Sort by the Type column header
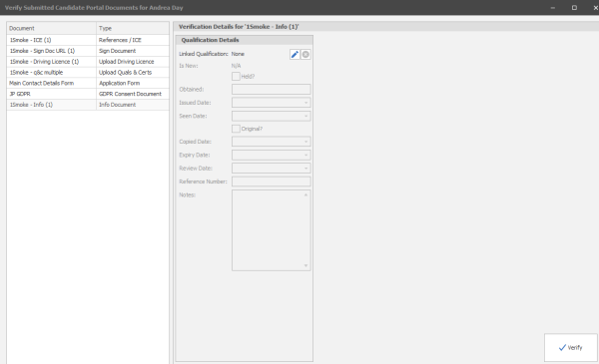 click(133, 28)
